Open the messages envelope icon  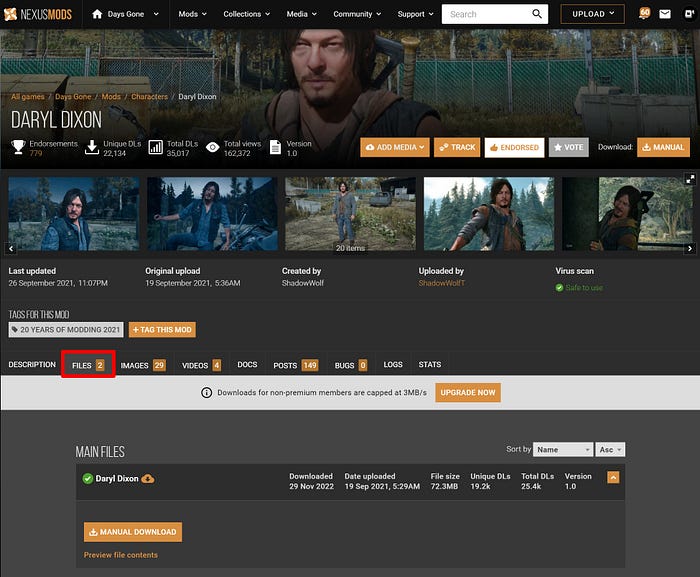click(x=665, y=14)
